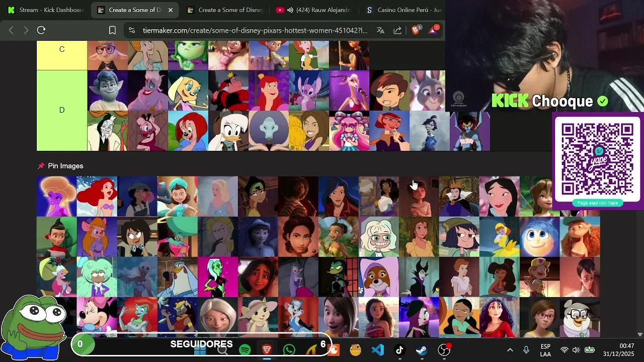Screen dimensions: 644x362
Task: Open OBS Studio from the taskbar
Action: pyautogui.click(x=444, y=350)
